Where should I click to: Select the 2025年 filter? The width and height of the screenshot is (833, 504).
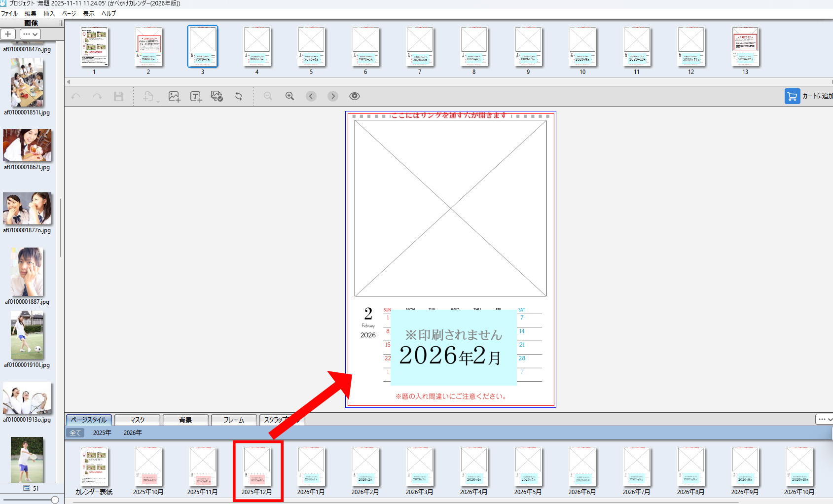pos(102,432)
